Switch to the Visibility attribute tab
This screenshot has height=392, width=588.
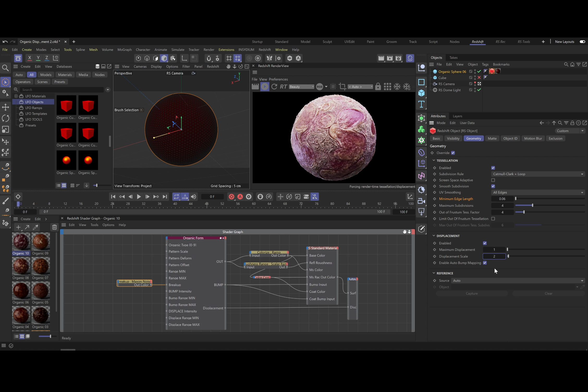[x=453, y=138]
